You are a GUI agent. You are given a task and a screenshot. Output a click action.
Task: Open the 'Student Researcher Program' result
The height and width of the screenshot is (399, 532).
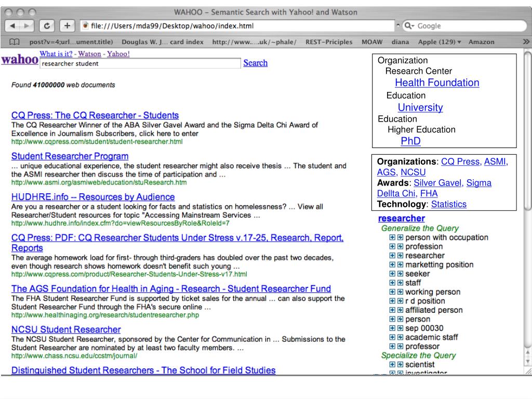click(x=70, y=156)
